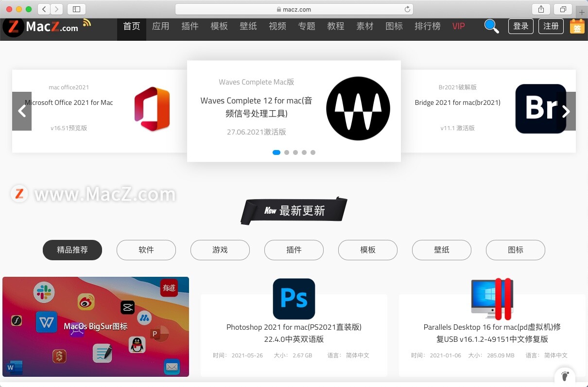
Task: Open the site search magnifier
Action: click(x=492, y=26)
